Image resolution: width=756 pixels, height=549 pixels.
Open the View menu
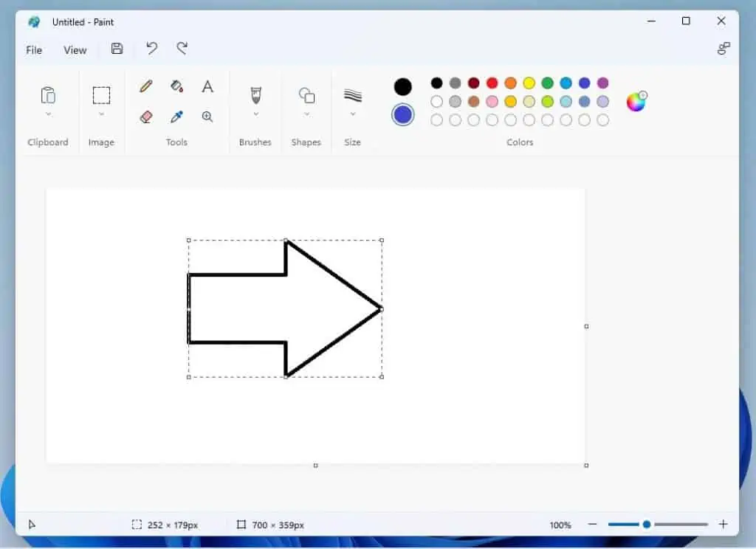click(x=75, y=49)
